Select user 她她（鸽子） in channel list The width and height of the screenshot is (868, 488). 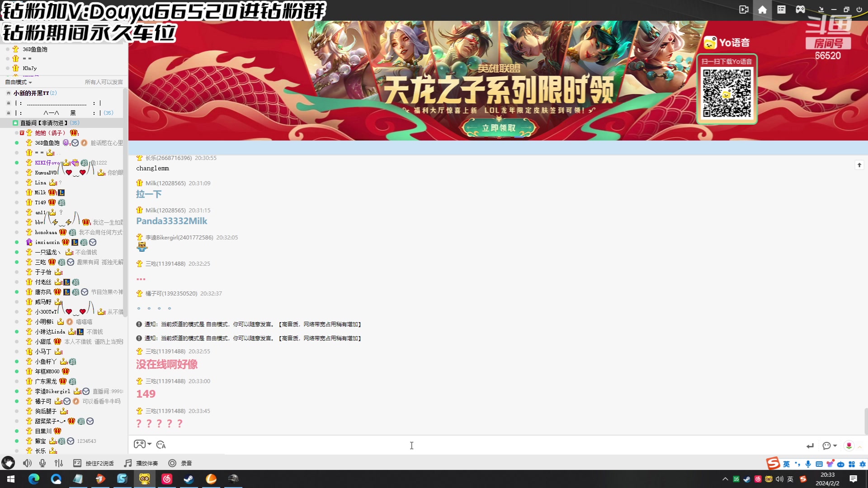[x=50, y=133]
